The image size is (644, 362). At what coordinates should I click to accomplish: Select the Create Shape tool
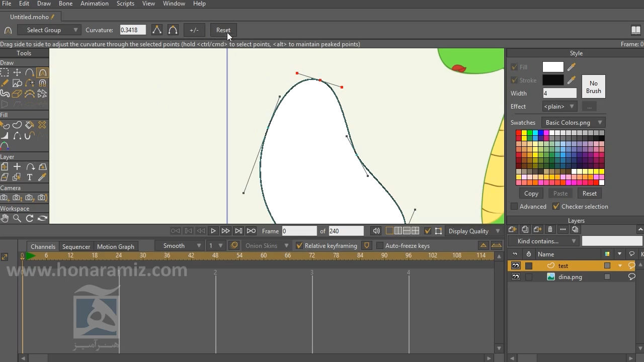[x=17, y=125]
